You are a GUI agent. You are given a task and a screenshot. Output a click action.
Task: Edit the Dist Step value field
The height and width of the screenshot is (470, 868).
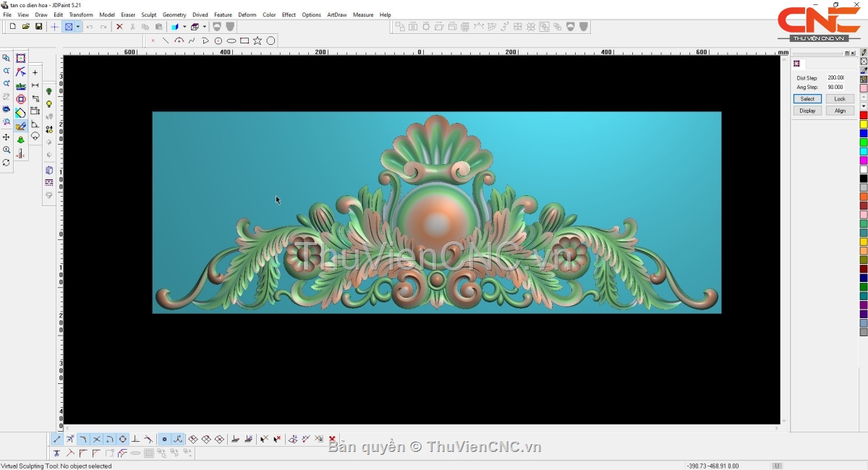(x=836, y=77)
